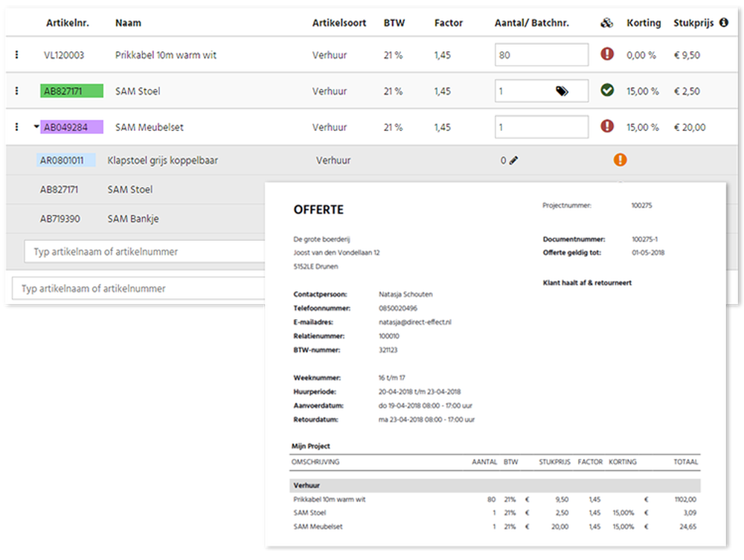Click project number 100275 in quote
The width and height of the screenshot is (744, 560).
point(641,205)
